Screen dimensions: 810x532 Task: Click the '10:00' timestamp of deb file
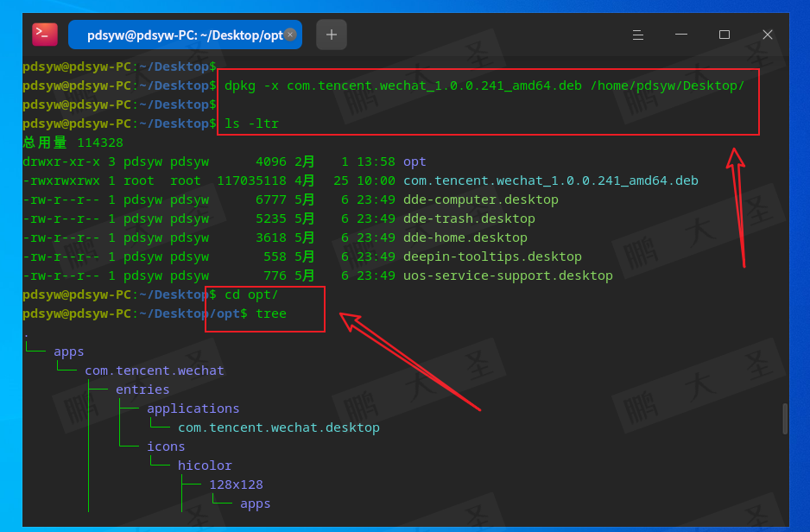click(x=377, y=180)
